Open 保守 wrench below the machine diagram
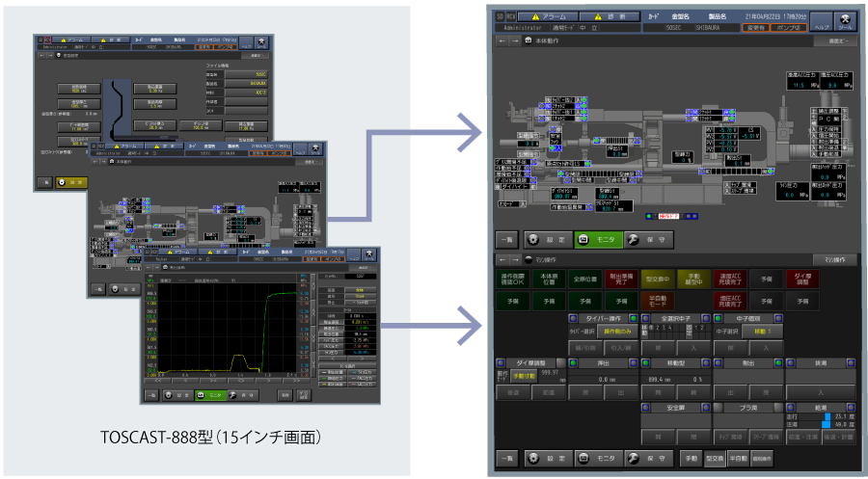 click(645, 240)
